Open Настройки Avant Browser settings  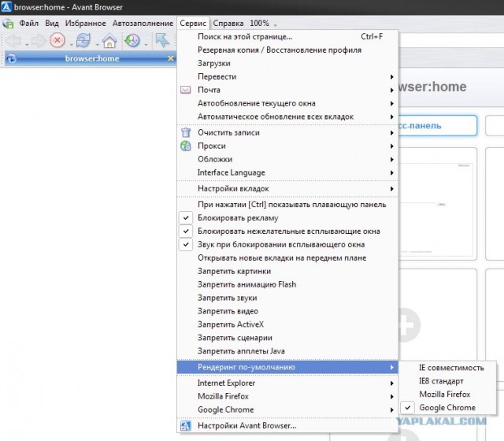[246, 426]
